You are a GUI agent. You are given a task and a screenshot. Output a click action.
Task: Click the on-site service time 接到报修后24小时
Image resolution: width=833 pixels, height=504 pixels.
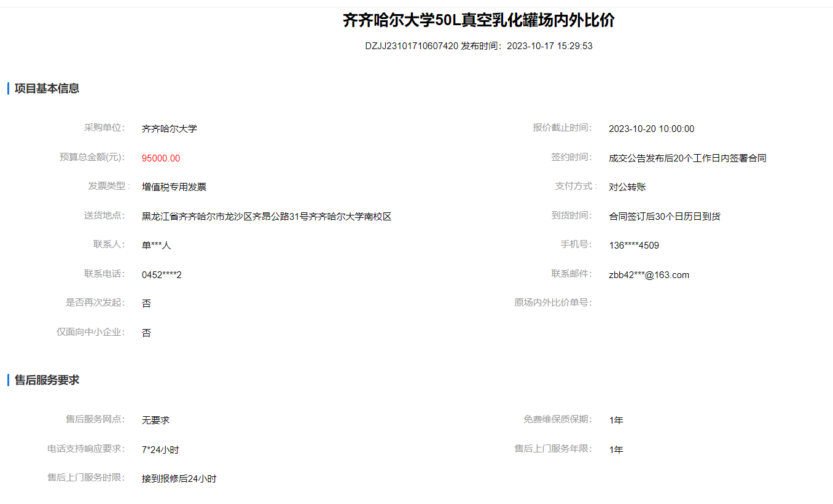click(179, 479)
